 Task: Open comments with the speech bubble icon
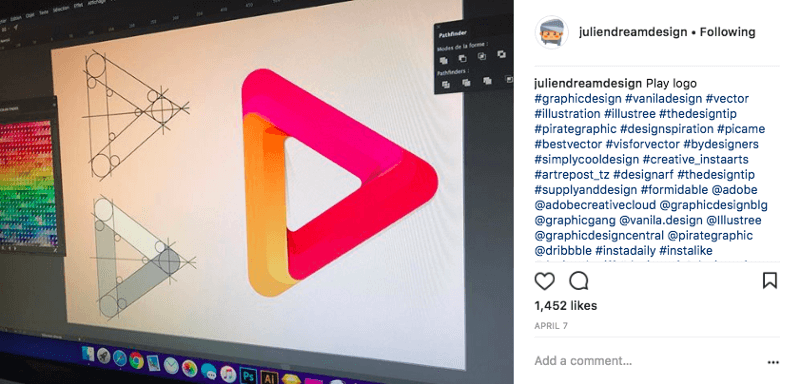point(579,281)
